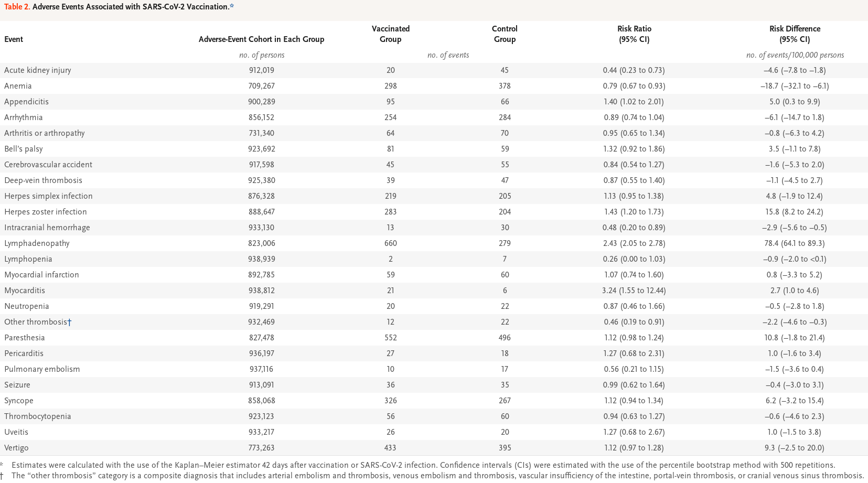This screenshot has height=483, width=868.
Task: Select the Bell's palsy row label
Action: click(x=24, y=149)
